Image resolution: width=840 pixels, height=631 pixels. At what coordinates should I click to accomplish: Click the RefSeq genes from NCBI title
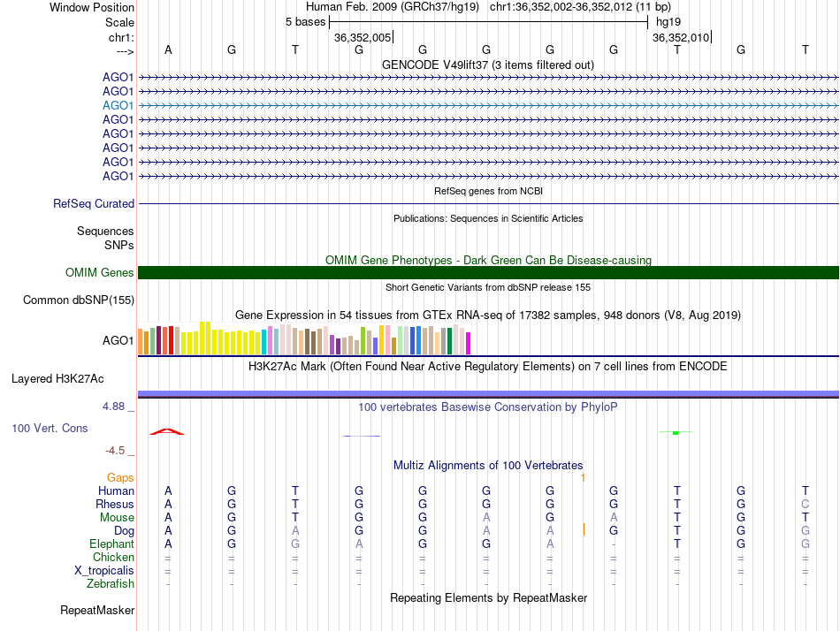[x=488, y=191]
